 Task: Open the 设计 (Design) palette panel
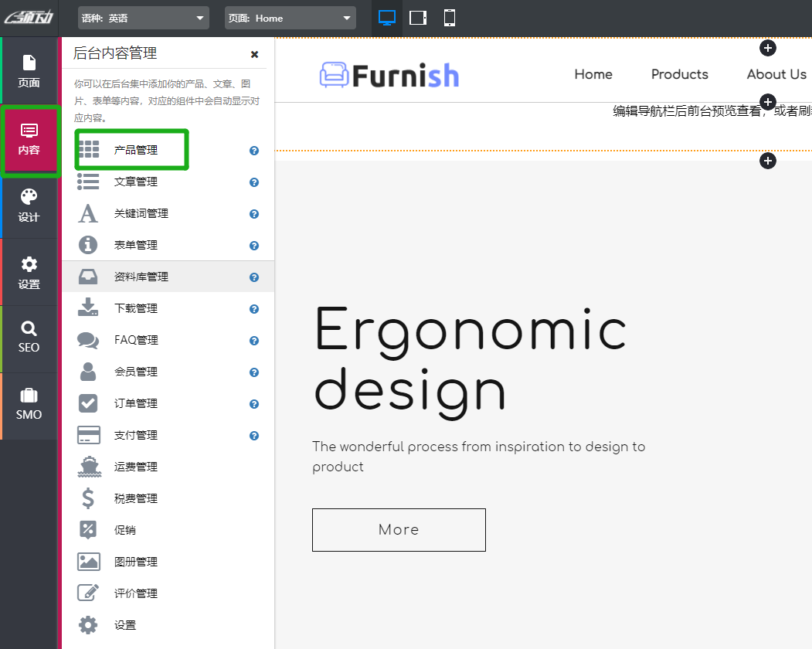click(x=29, y=206)
